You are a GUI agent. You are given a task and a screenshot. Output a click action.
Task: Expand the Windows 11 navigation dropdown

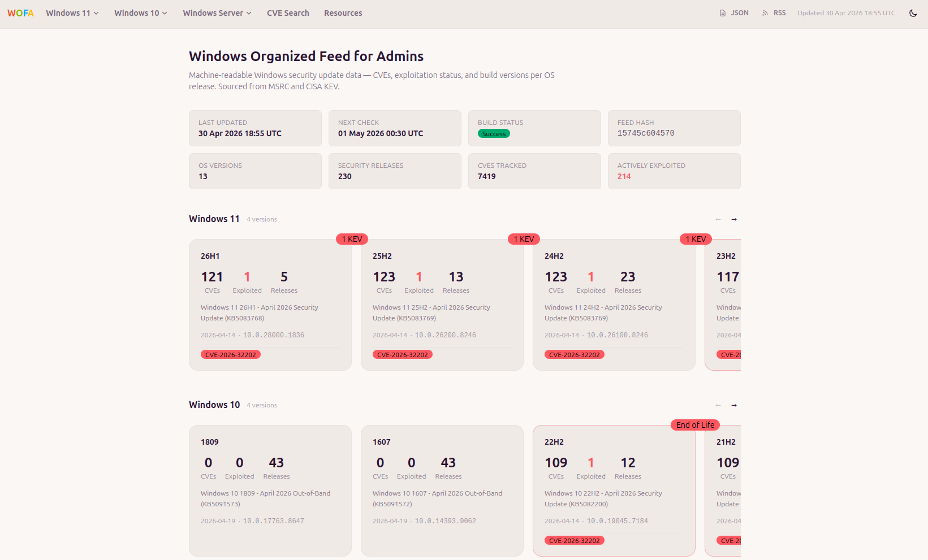[72, 13]
